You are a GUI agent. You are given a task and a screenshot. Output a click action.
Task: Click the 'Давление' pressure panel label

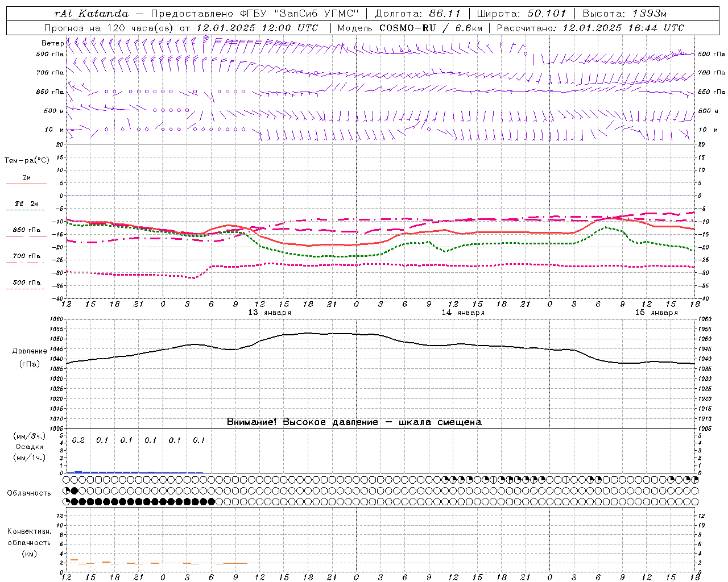coord(30,351)
